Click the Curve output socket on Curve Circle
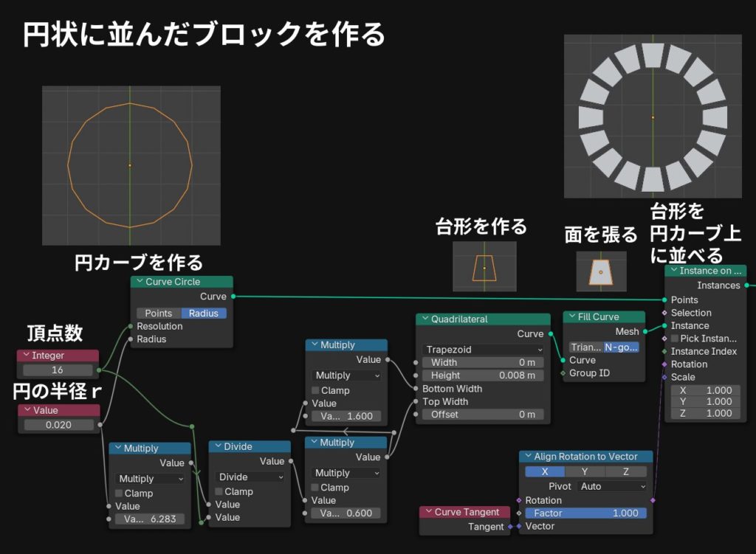Viewport: 756px width, 554px height. (x=233, y=297)
